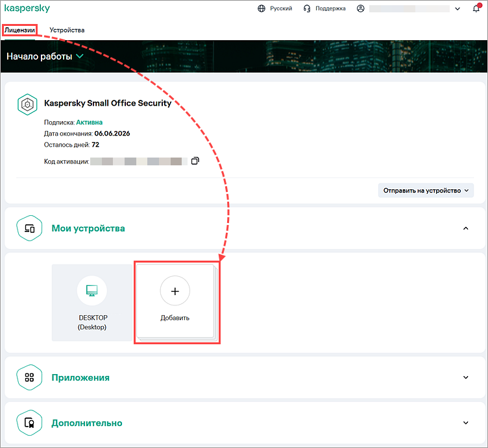Click the user account avatar icon

(360, 8)
